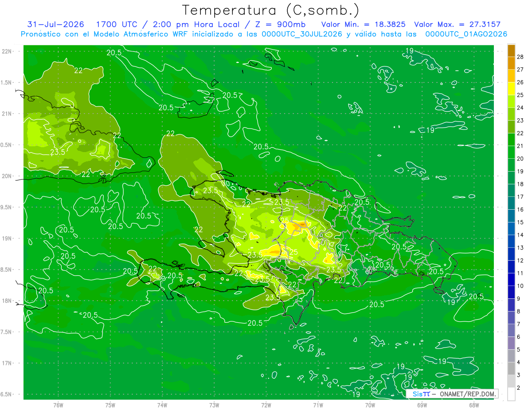532x411 pixels.
Task: Pick the indigo swatch between 8 and 9
Action: 511,305
